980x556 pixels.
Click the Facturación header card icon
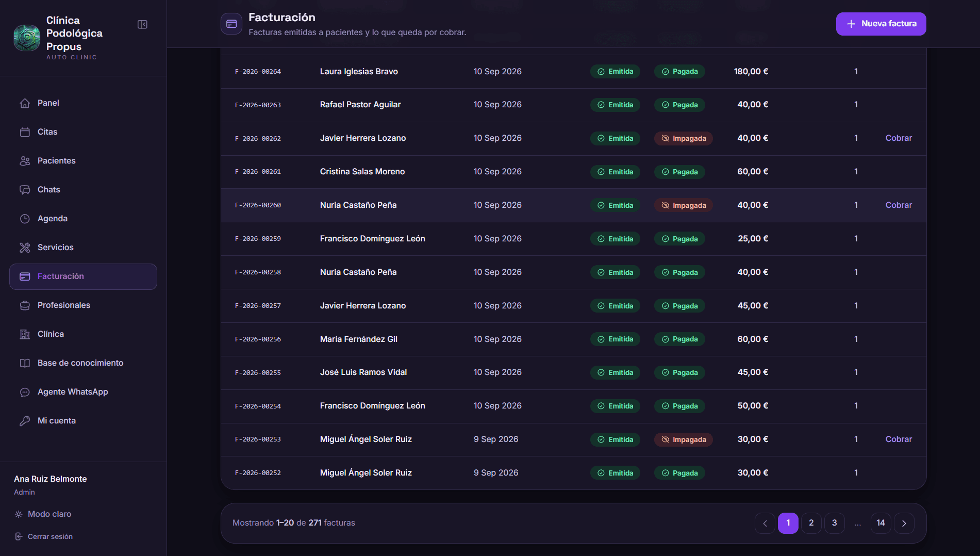231,24
